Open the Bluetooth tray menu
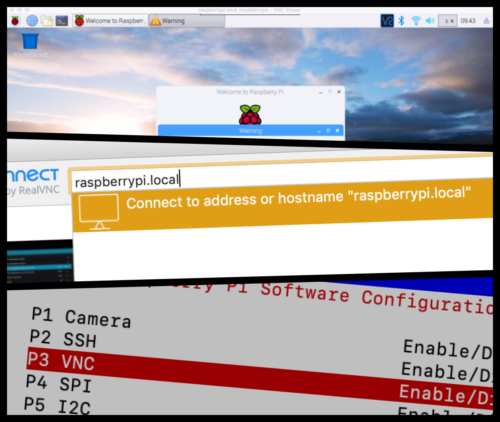The image size is (500, 422). [x=401, y=21]
